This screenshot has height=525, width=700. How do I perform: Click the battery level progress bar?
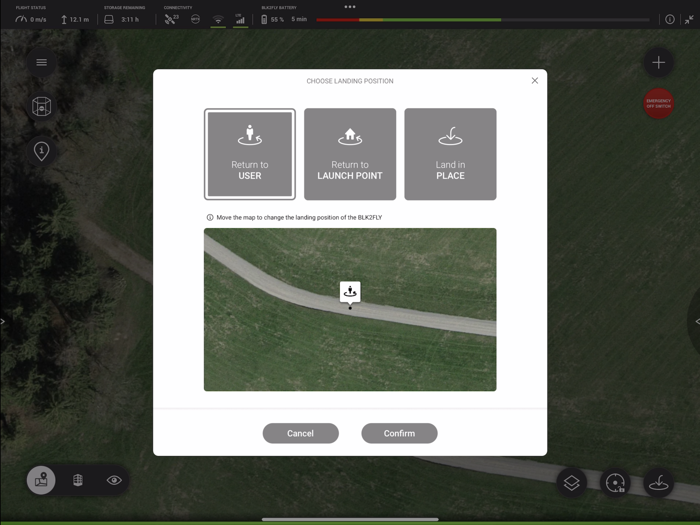click(483, 20)
